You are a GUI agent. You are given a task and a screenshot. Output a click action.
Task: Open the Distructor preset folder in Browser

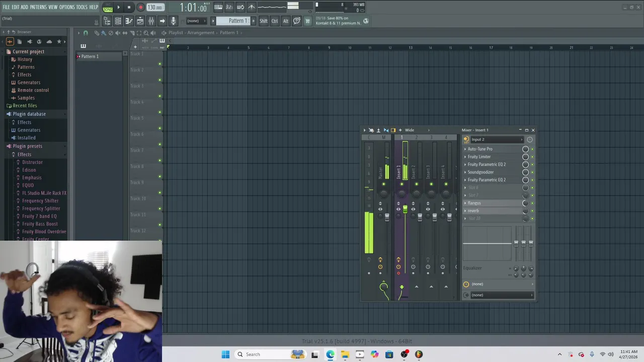point(32,162)
